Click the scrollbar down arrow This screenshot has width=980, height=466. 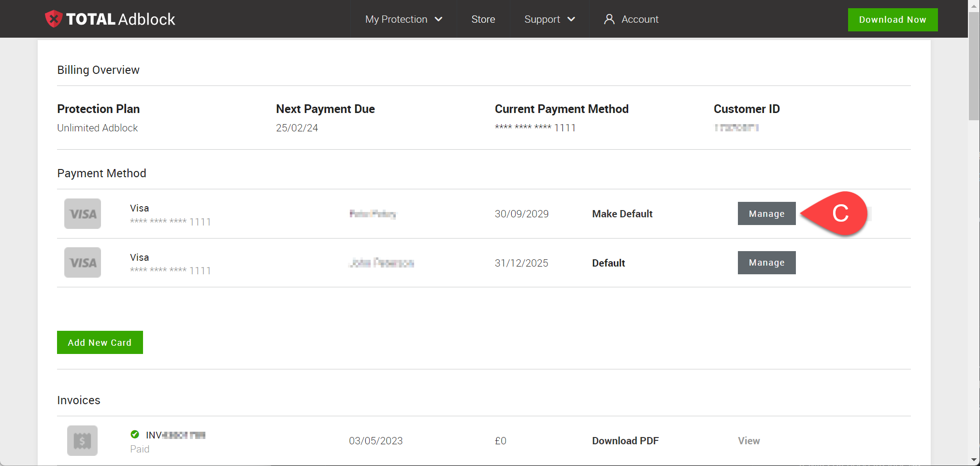click(x=974, y=460)
